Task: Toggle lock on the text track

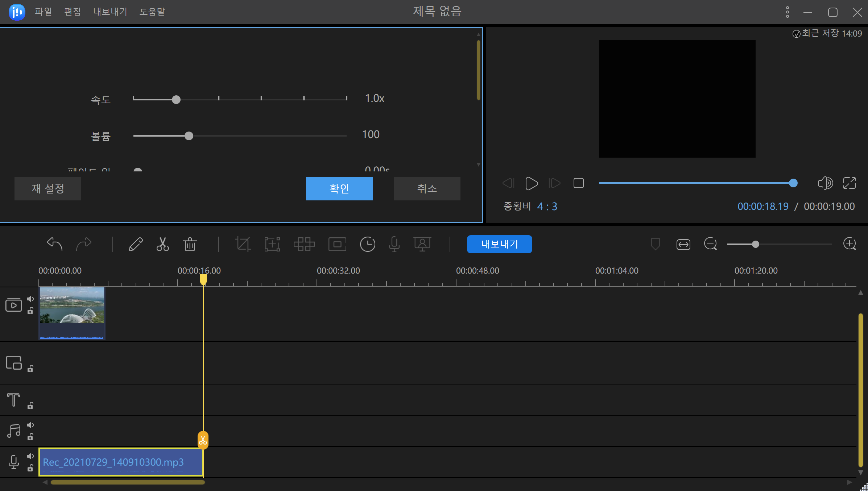Action: (x=30, y=405)
